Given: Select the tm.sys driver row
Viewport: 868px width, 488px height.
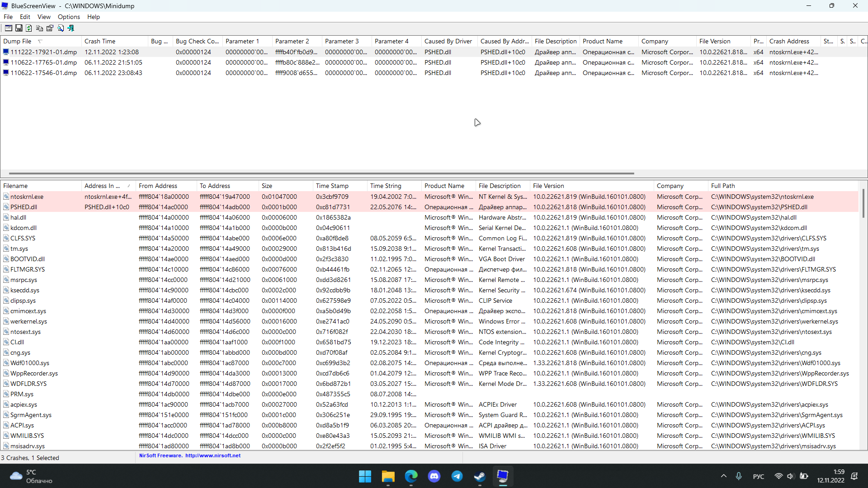Looking at the screenshot, I should 429,249.
